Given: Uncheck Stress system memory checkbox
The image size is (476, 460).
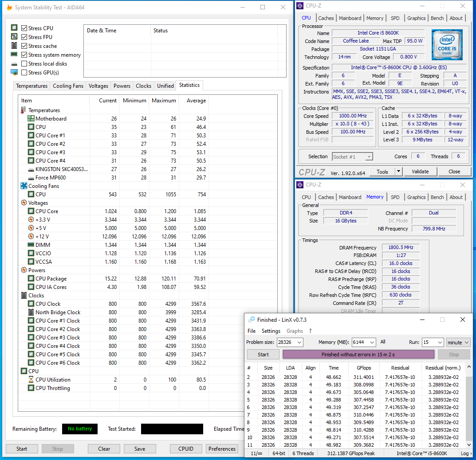Looking at the screenshot, I should 24,55.
